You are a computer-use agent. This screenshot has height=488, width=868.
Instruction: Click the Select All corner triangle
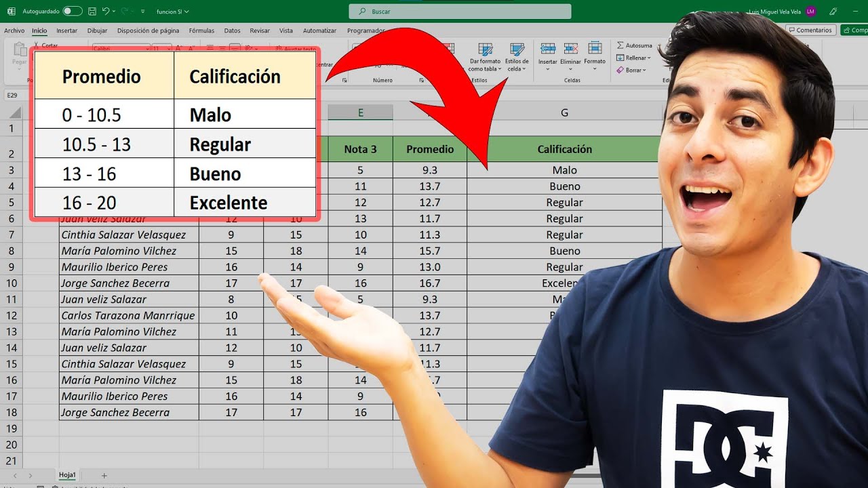(14, 113)
